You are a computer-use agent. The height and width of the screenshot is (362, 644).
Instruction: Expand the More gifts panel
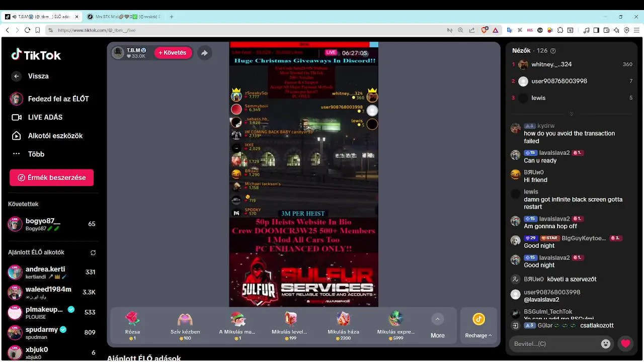(437, 325)
